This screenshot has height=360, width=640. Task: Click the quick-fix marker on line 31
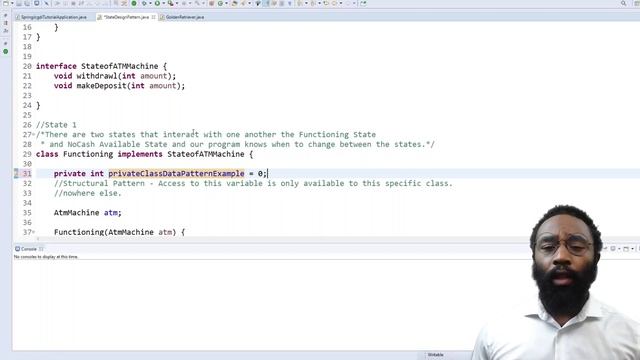16,173
